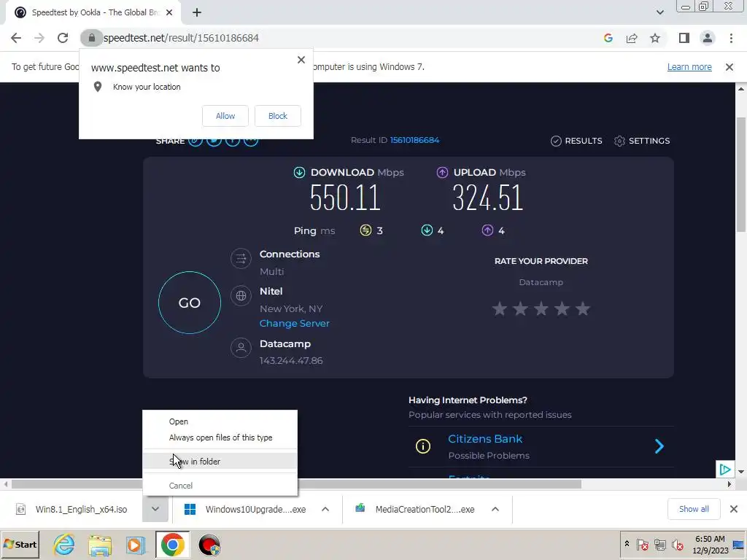The image size is (747, 560).
Task: Click the Change Server link
Action: pyautogui.click(x=295, y=323)
